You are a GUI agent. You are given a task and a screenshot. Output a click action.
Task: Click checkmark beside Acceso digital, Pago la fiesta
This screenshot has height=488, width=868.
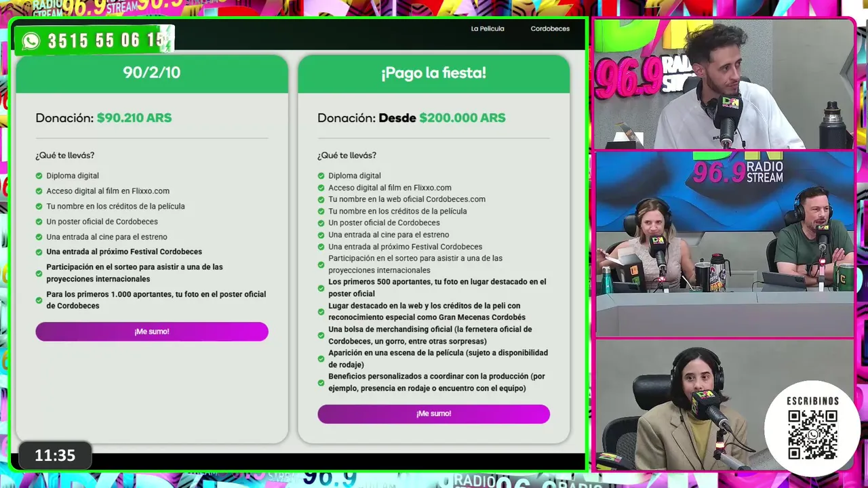(x=321, y=188)
